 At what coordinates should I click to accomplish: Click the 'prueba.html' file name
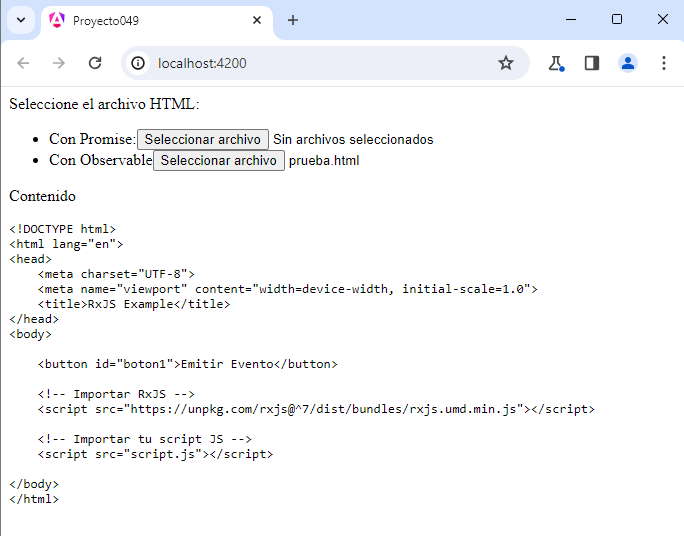(x=324, y=160)
